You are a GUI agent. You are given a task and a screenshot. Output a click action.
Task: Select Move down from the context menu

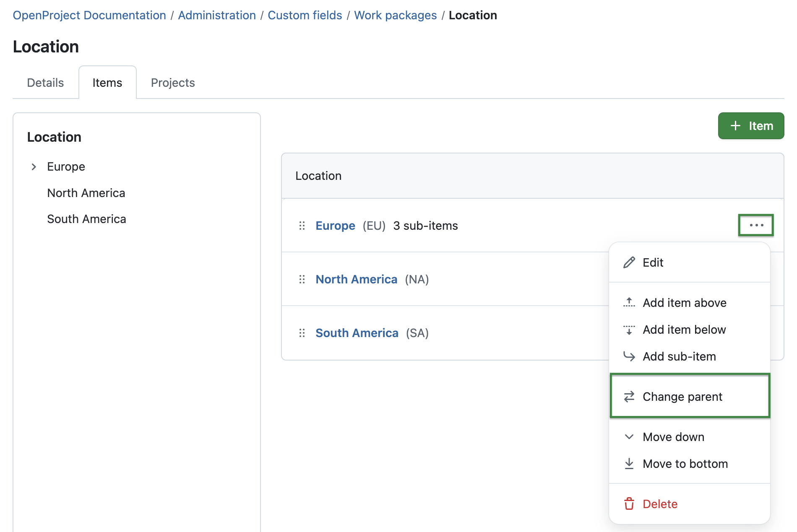[x=673, y=436]
